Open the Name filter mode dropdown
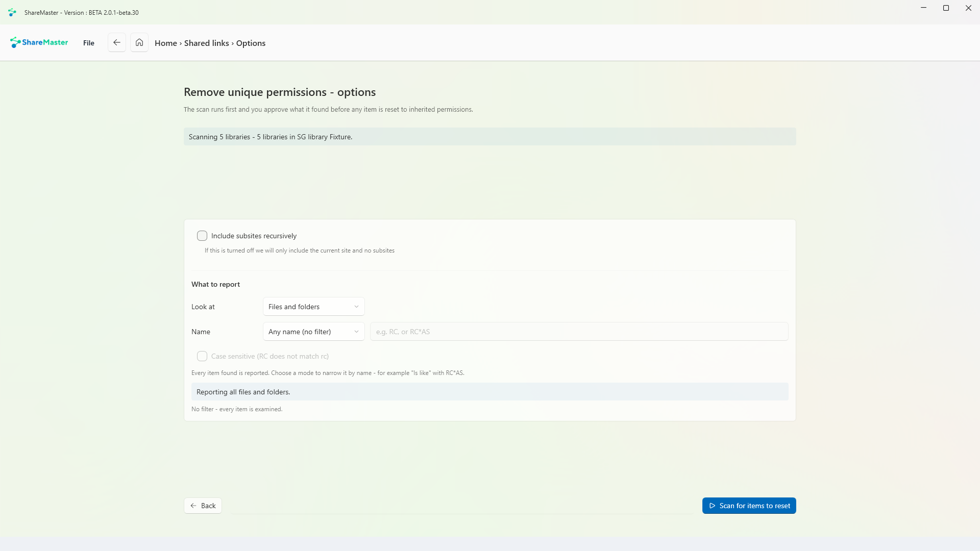Viewport: 980px width, 551px height. (x=314, y=332)
